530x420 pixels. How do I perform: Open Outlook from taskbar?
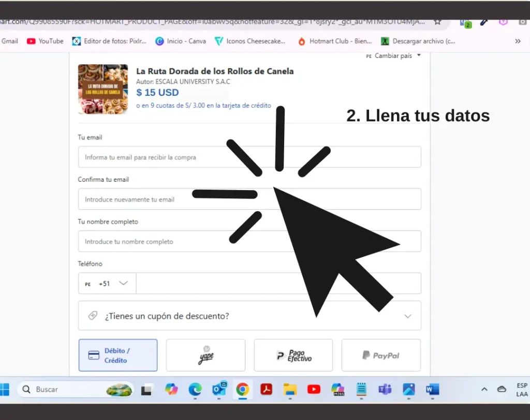(x=219, y=389)
